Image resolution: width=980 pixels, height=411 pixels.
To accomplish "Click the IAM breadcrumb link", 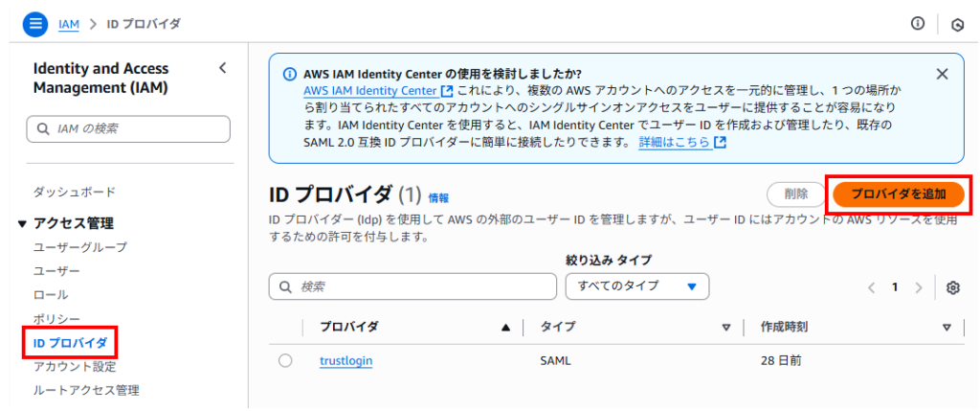I will click(x=68, y=24).
